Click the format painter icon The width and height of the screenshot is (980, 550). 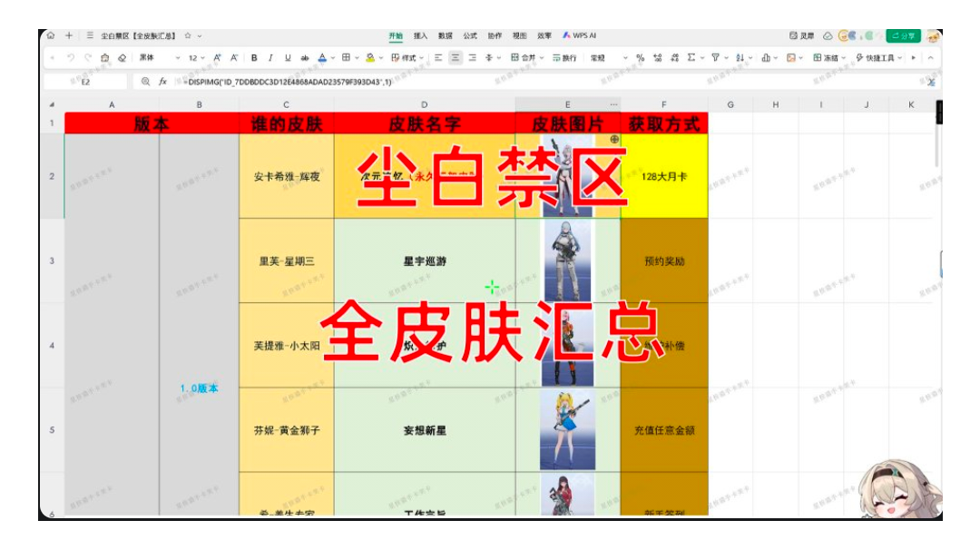coord(104,57)
